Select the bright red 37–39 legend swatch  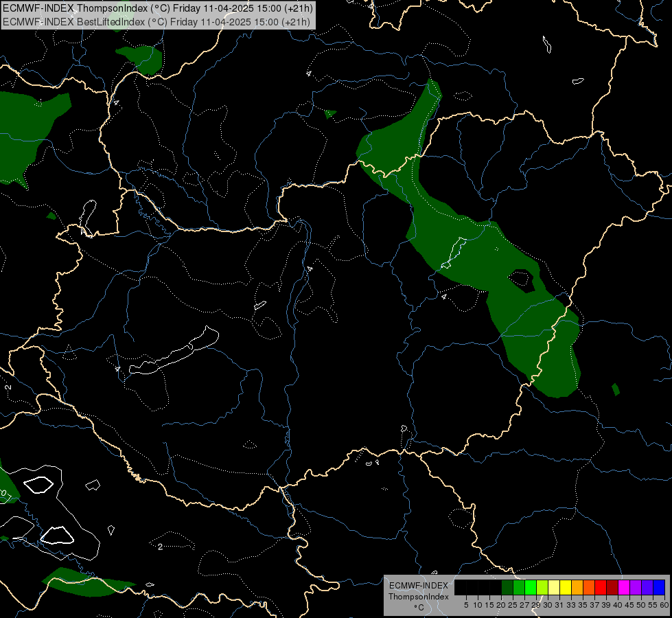[601, 587]
